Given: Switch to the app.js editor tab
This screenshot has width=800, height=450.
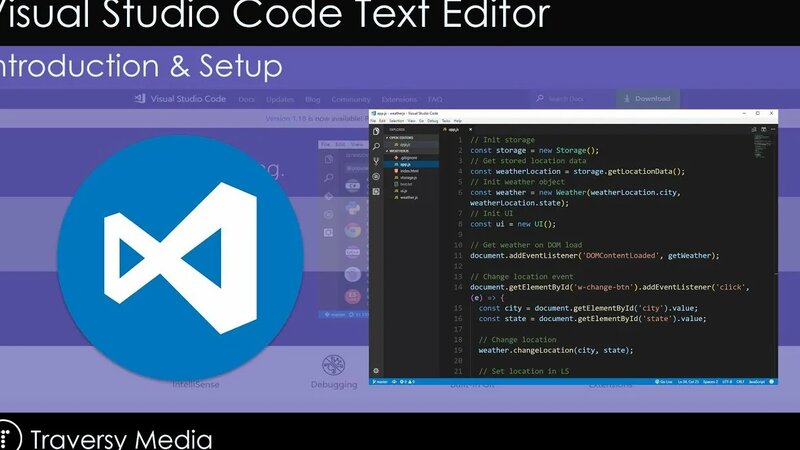Looking at the screenshot, I should (x=452, y=130).
